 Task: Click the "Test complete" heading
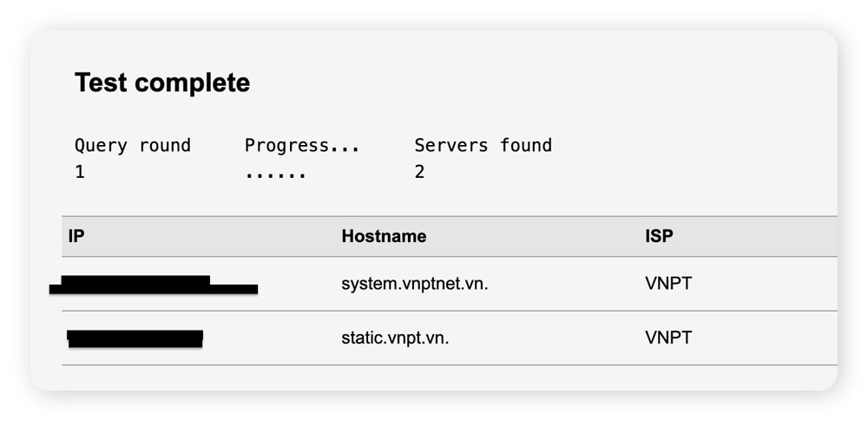coord(162,82)
